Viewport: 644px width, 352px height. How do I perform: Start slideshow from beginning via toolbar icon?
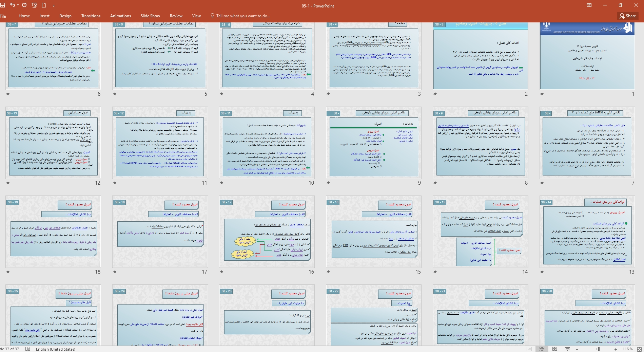coord(34,5)
